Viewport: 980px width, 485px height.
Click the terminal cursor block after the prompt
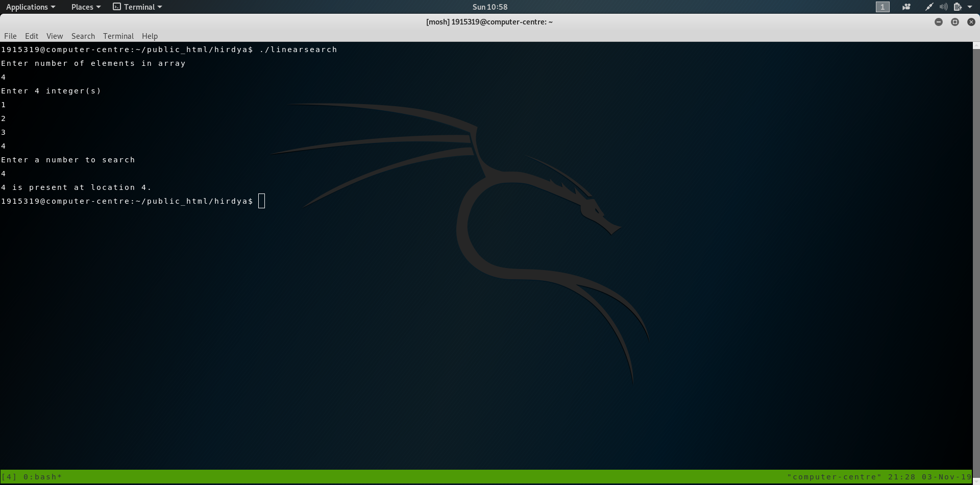pos(262,201)
